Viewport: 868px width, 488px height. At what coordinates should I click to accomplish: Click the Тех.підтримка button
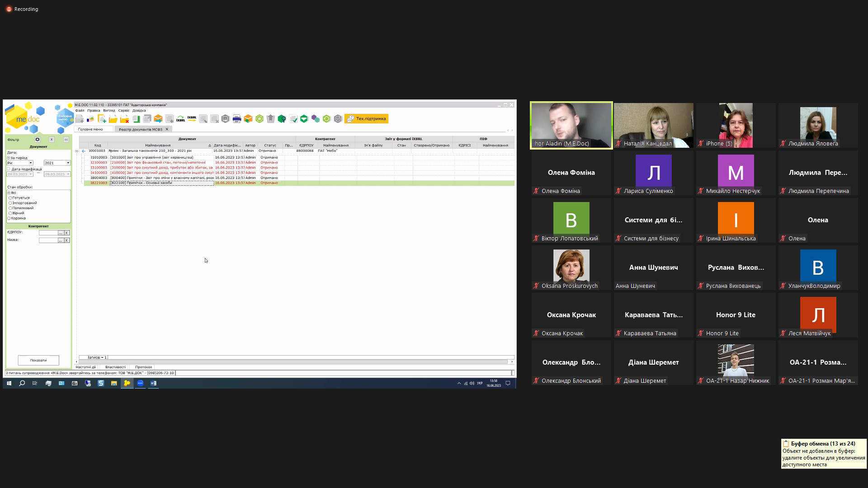[366, 119]
